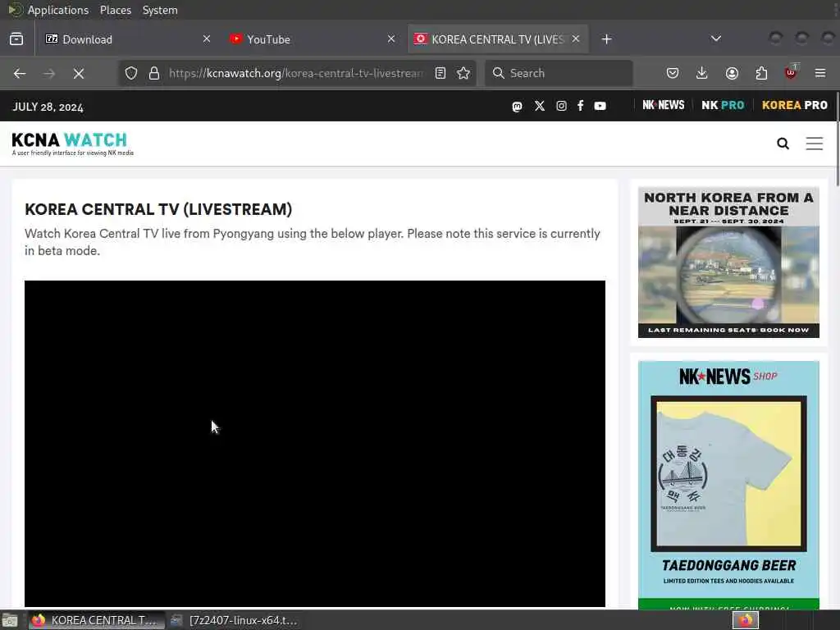The width and height of the screenshot is (840, 630).
Task: Open the X social link
Action: (x=540, y=106)
